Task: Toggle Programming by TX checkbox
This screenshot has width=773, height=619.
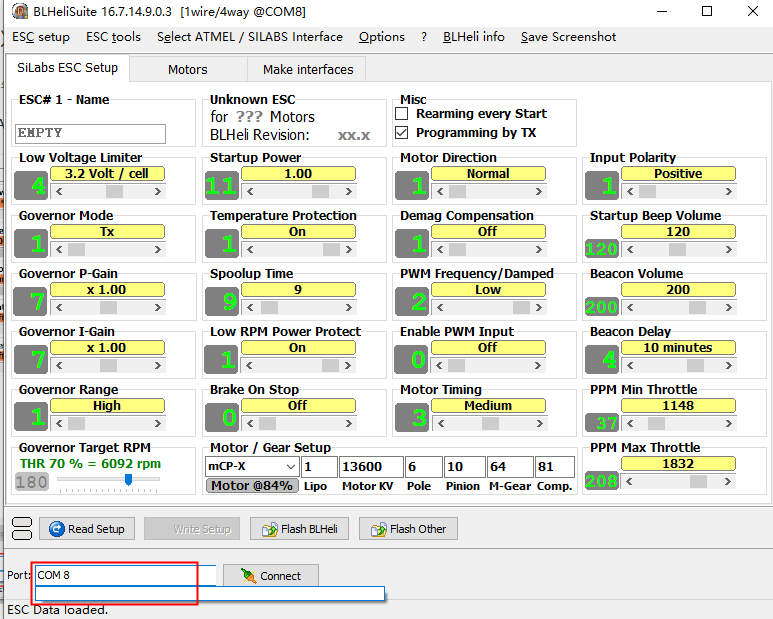Action: [402, 133]
